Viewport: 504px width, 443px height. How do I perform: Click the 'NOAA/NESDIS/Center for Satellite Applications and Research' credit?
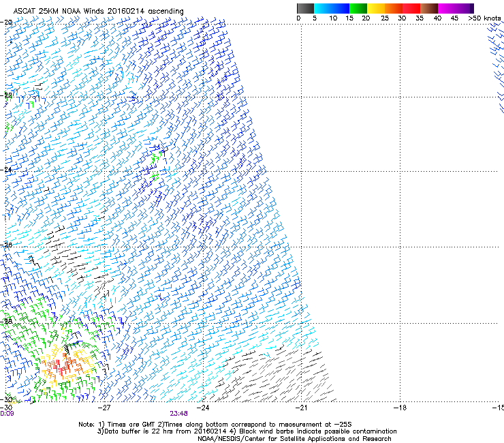[294, 439]
